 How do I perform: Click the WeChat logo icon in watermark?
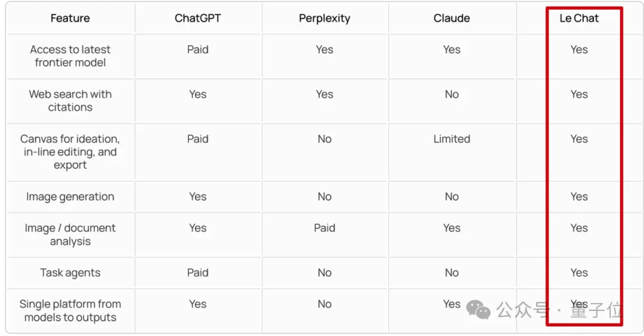click(478, 309)
